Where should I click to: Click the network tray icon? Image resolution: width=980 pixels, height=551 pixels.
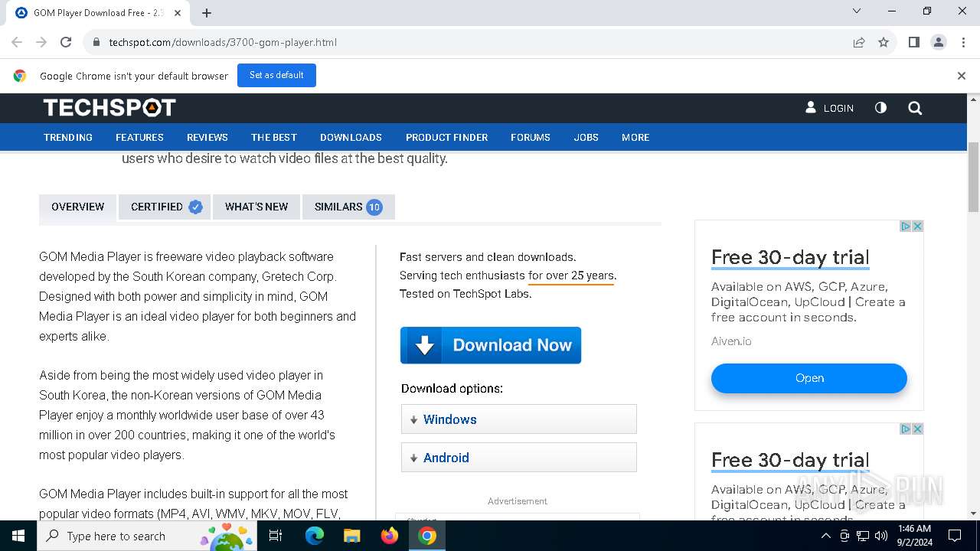(x=863, y=536)
